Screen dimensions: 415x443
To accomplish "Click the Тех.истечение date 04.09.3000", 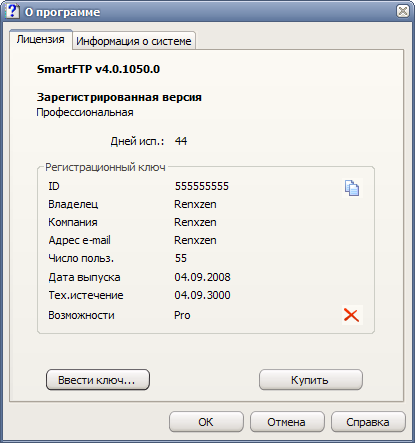I will pyautogui.click(x=202, y=295).
